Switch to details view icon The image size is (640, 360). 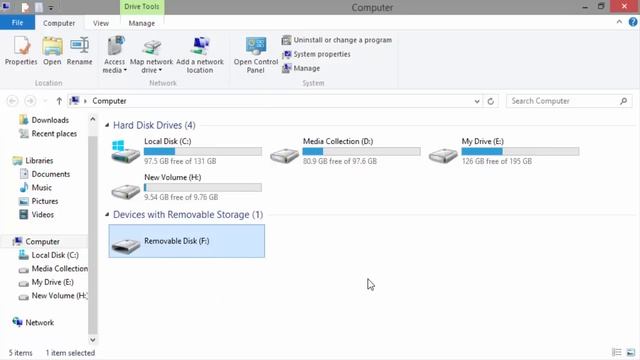[617, 352]
